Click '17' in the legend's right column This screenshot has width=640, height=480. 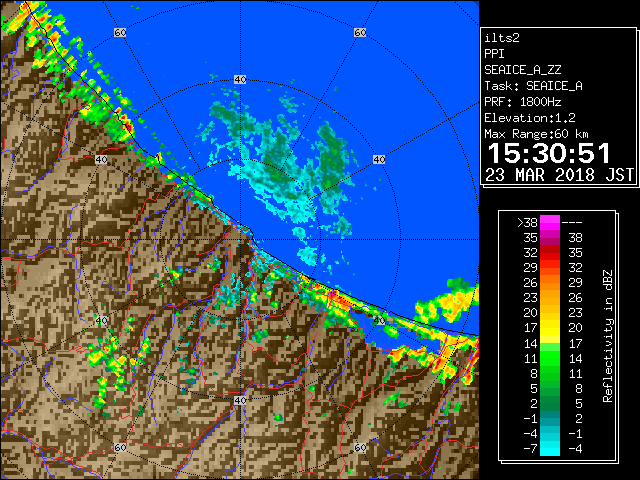(x=576, y=344)
